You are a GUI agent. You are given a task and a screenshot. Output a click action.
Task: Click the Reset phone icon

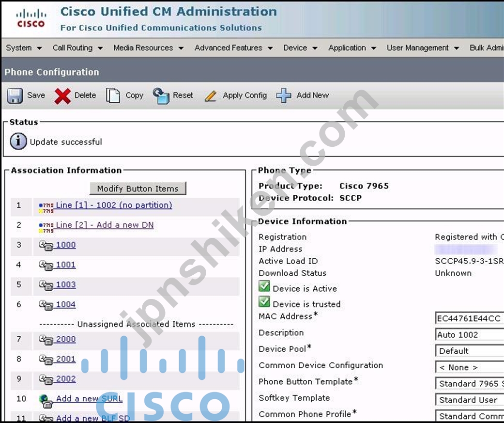(161, 95)
